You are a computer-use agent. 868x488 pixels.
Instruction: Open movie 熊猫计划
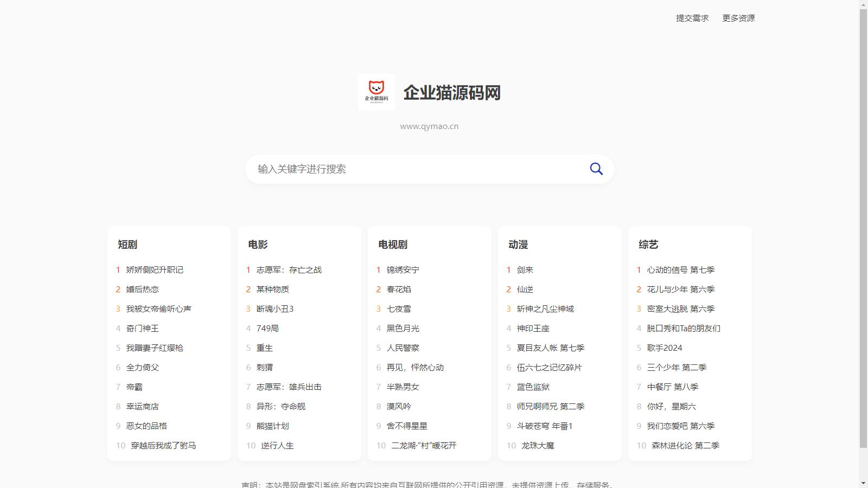pyautogui.click(x=272, y=426)
